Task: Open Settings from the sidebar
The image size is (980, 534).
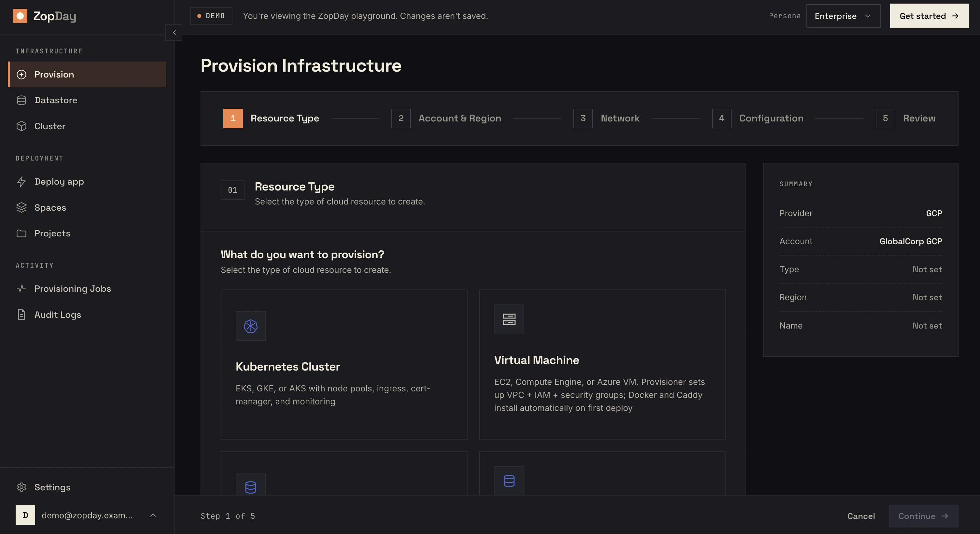Action: click(x=87, y=487)
